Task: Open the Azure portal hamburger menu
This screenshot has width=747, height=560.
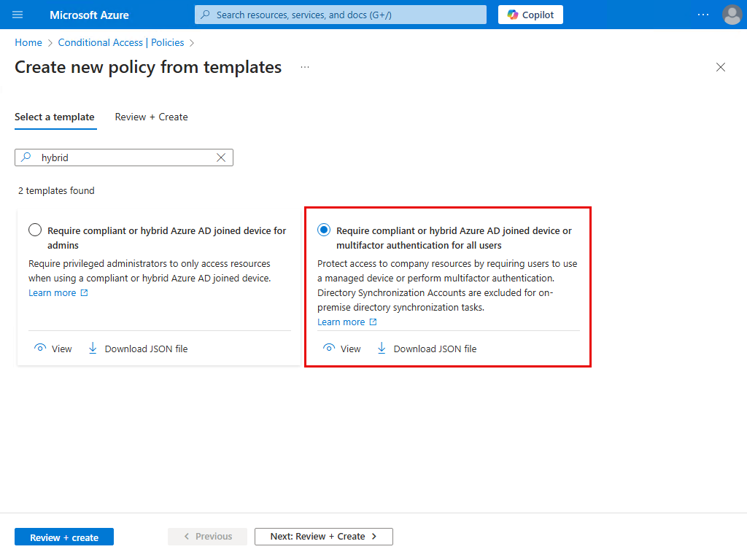Action: click(18, 15)
